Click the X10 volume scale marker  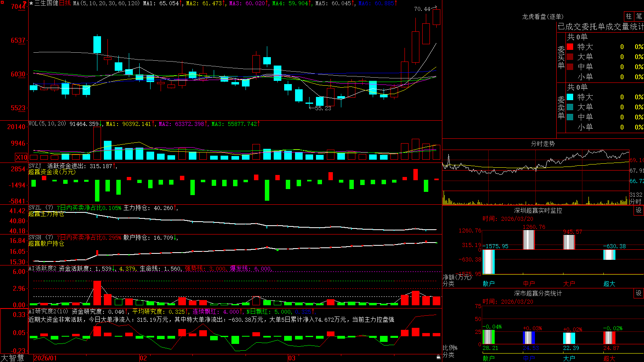click(21, 157)
